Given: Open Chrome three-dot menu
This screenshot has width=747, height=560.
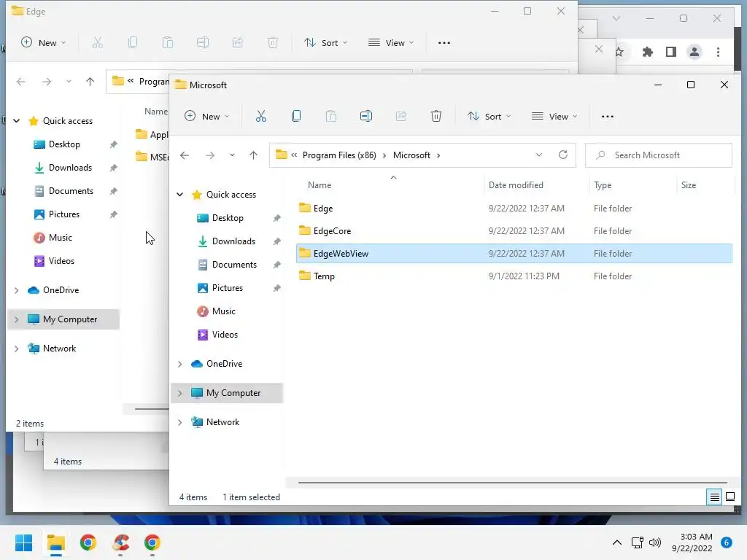Looking at the screenshot, I should tap(718, 52).
